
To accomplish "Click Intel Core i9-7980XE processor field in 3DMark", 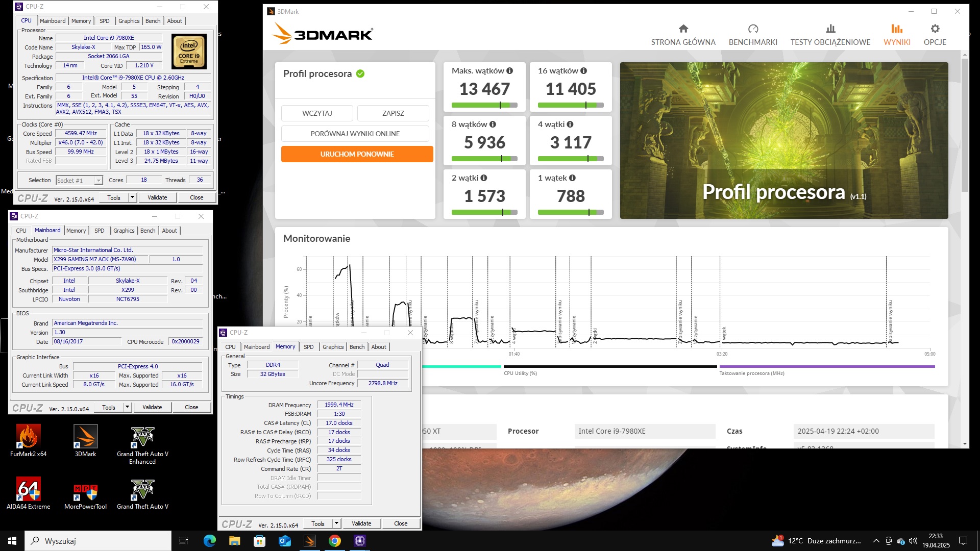I will (x=645, y=431).
